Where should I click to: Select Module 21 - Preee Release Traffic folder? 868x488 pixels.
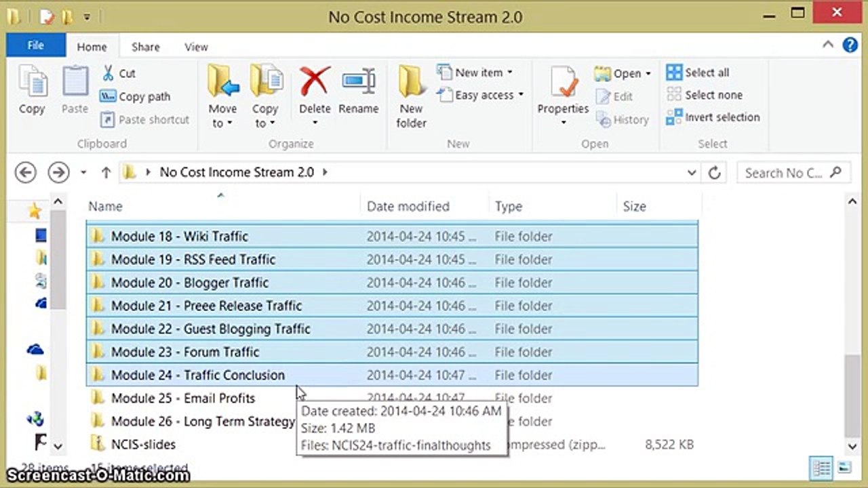(x=392, y=305)
